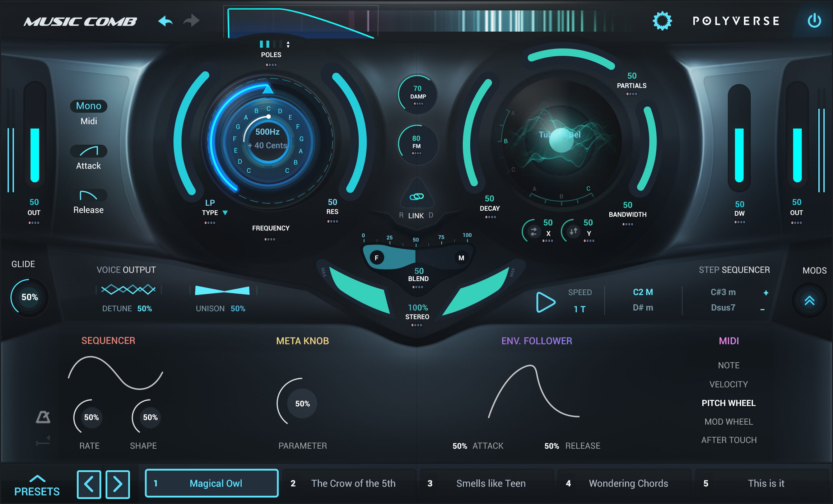Click the sequencer sine wave shape
This screenshot has width=833, height=504.
pos(116,373)
